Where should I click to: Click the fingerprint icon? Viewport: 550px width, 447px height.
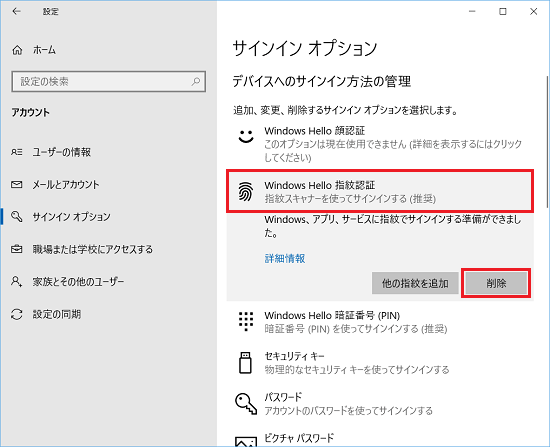(246, 191)
